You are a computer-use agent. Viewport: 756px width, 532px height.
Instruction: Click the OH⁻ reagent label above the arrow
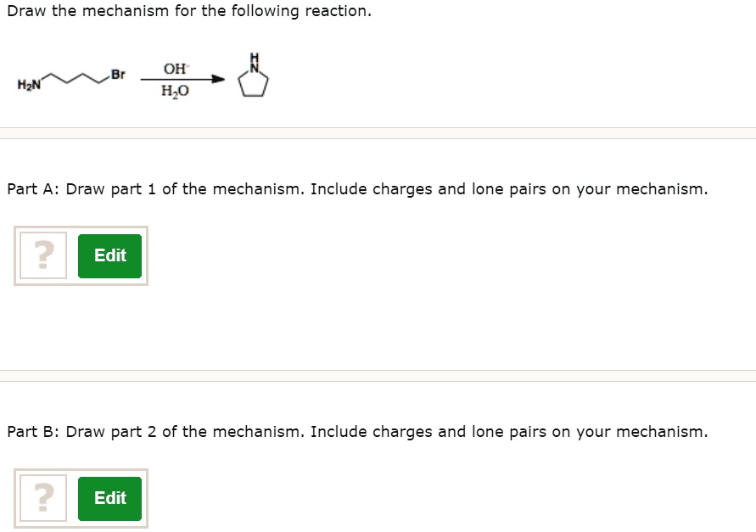(175, 69)
